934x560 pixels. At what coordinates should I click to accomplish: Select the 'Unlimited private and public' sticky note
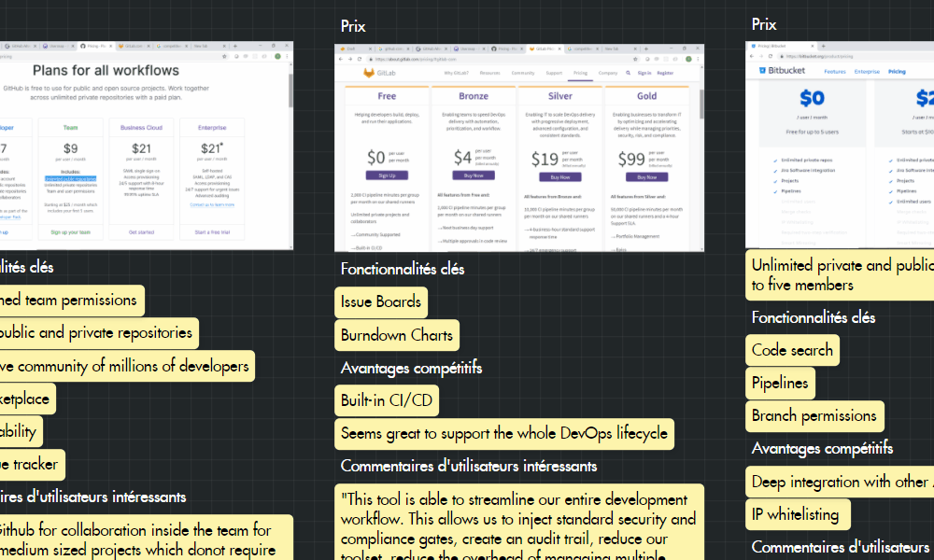click(840, 275)
